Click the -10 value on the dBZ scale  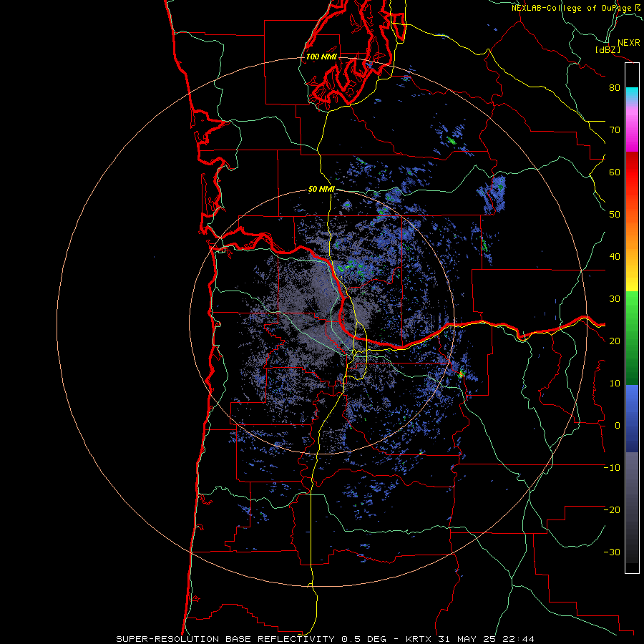click(612, 468)
